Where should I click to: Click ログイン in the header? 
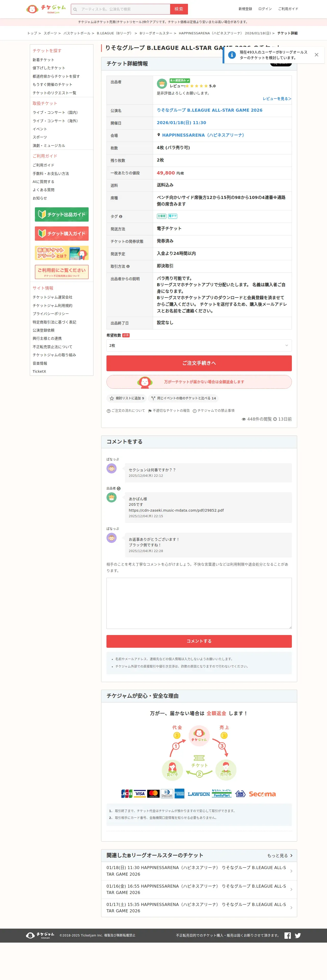(x=265, y=9)
